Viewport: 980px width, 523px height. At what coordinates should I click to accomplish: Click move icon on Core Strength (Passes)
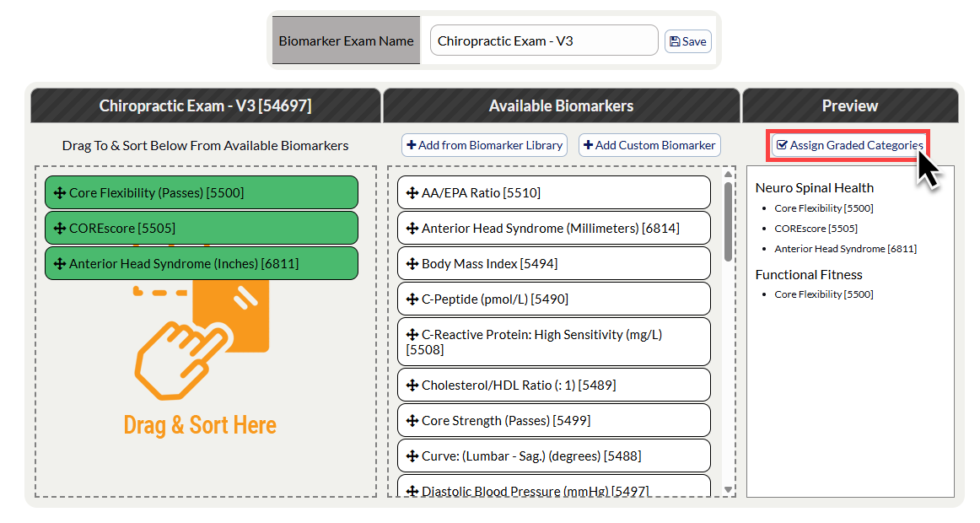(x=412, y=421)
